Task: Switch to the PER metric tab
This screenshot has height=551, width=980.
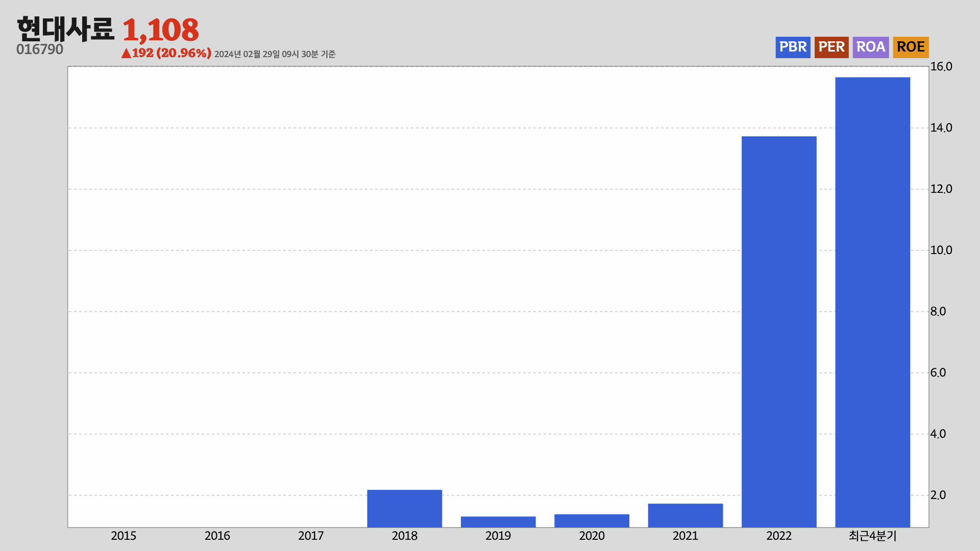Action: (831, 47)
